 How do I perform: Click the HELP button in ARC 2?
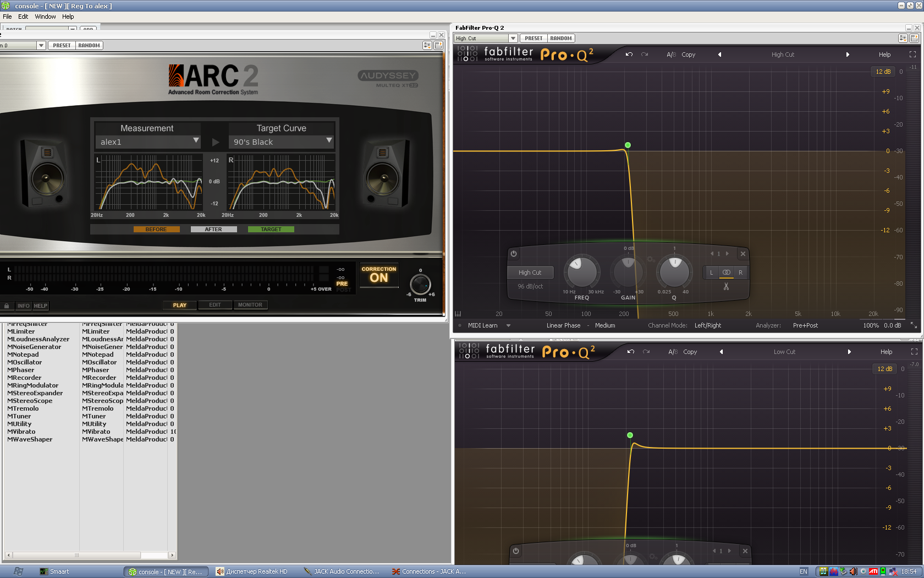click(41, 306)
